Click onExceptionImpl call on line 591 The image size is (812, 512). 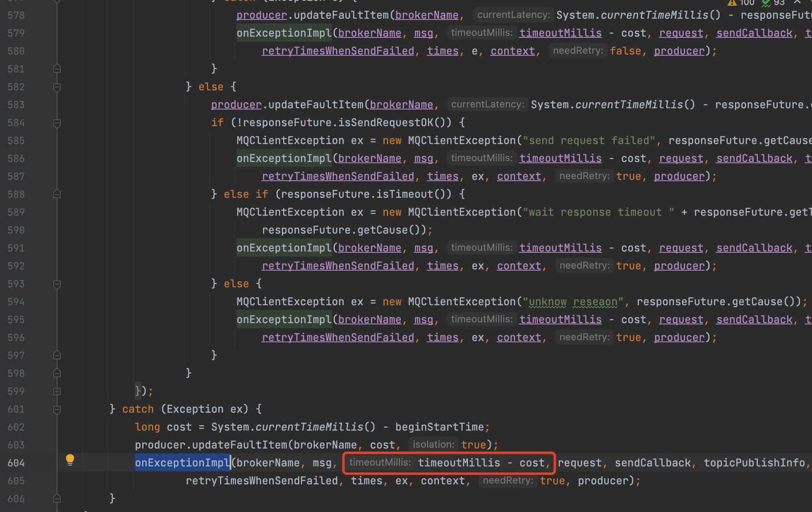tap(284, 248)
